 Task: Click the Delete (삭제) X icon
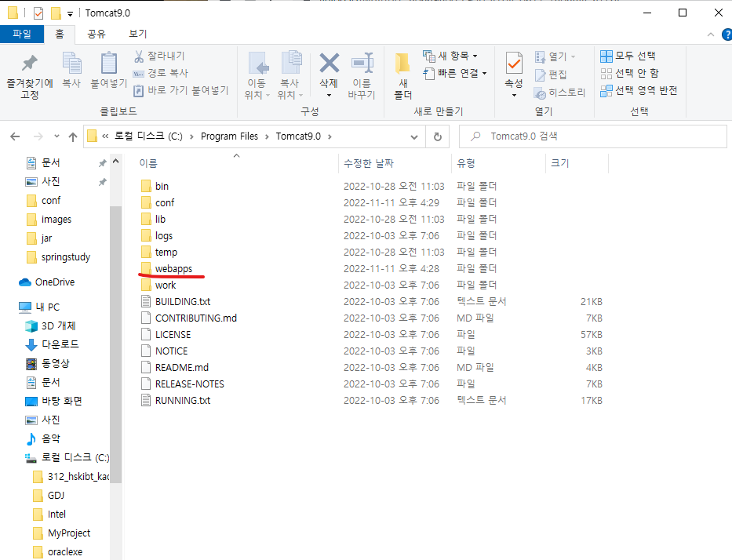tap(329, 63)
